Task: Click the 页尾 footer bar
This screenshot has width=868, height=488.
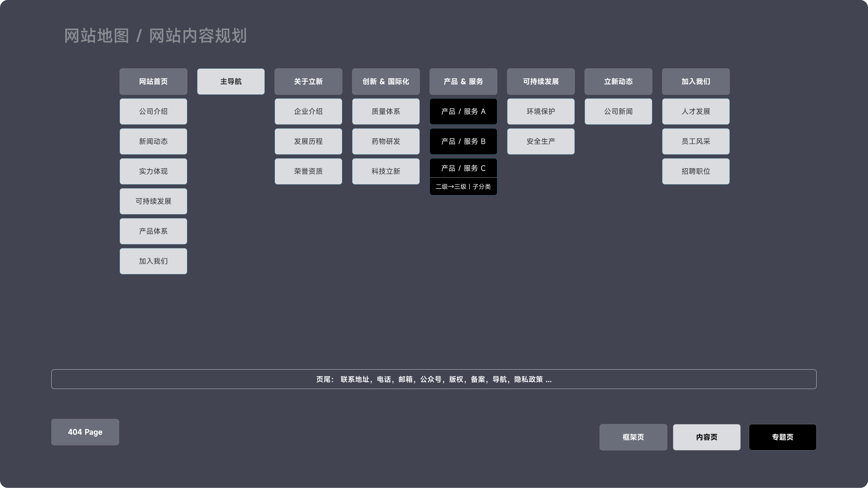Action: (x=434, y=379)
